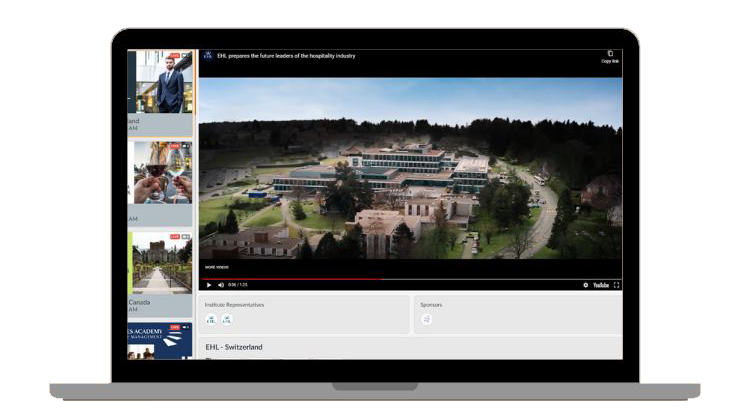Open the Canada castle session thumbnail

(160, 263)
